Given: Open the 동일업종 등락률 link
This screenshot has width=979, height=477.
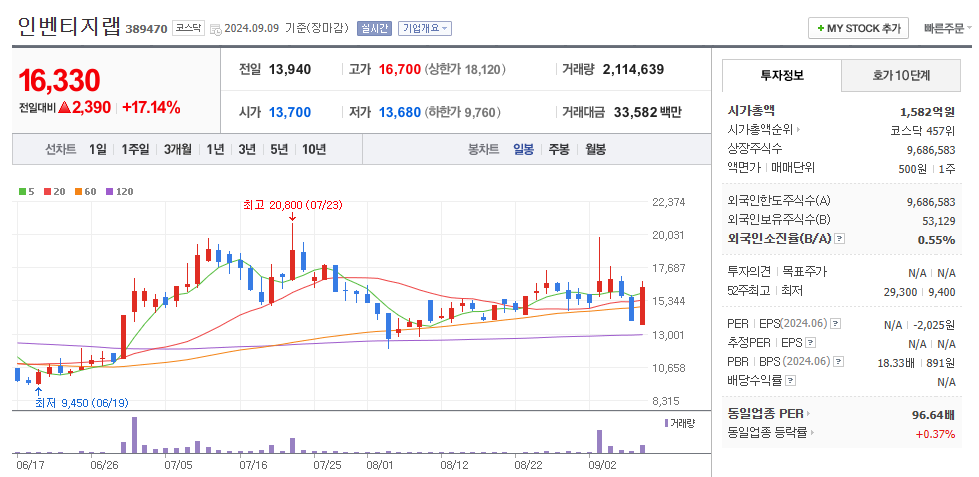Looking at the screenshot, I should tap(767, 432).
